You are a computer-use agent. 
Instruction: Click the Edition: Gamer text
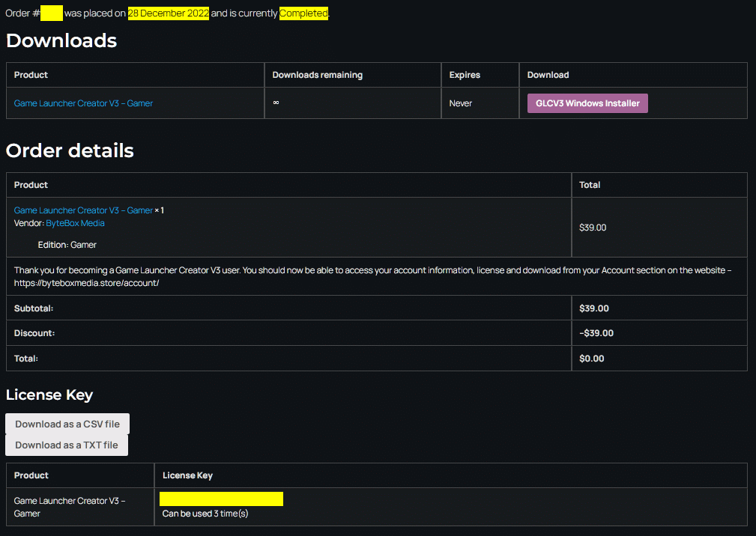tap(67, 245)
